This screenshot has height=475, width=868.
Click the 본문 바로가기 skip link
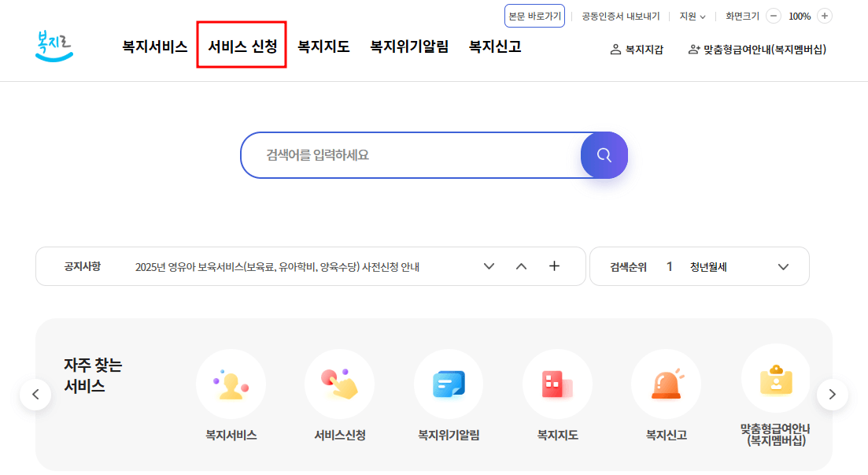coord(534,15)
